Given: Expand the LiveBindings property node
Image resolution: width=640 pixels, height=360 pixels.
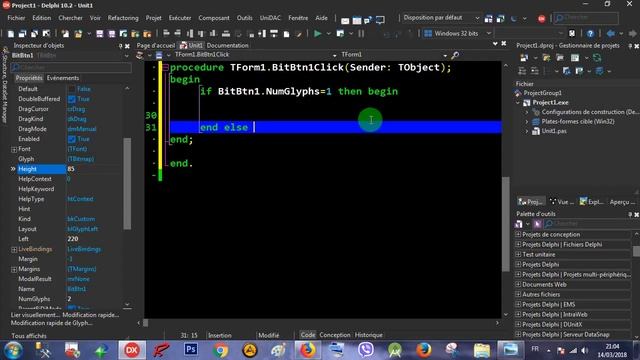Looking at the screenshot, I should pyautogui.click(x=14, y=249).
